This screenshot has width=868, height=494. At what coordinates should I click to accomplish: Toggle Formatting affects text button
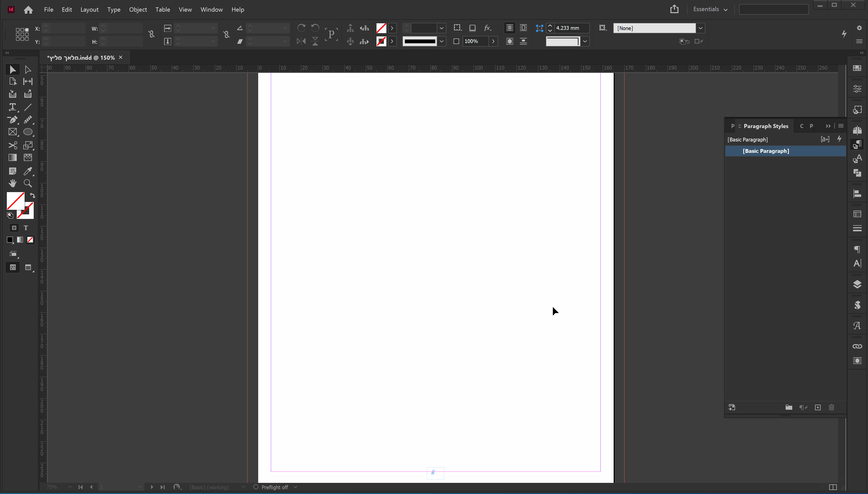point(26,228)
